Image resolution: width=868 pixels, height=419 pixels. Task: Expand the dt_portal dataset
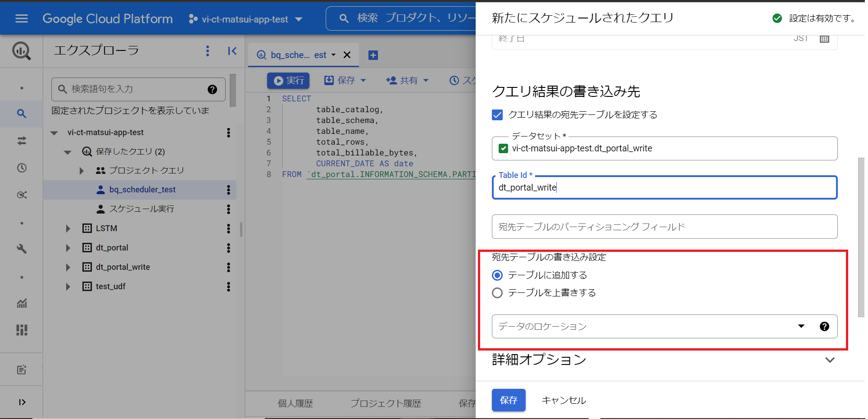coord(68,248)
